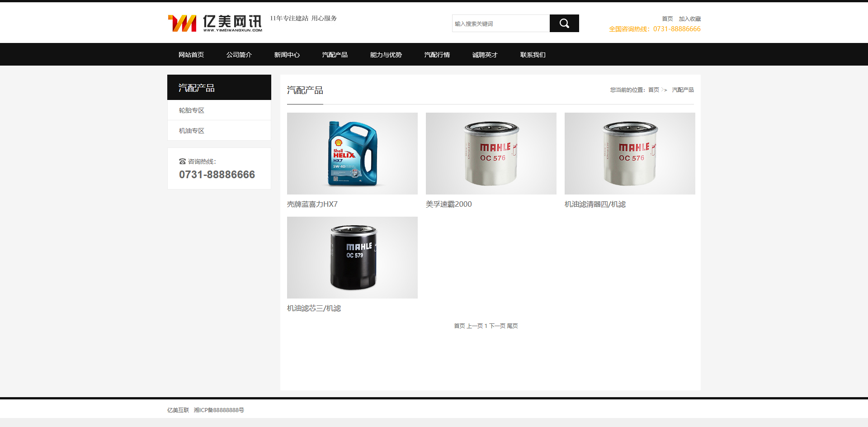Click the sidebar hotline number 0731-88886666
The height and width of the screenshot is (427, 868).
coord(217,175)
